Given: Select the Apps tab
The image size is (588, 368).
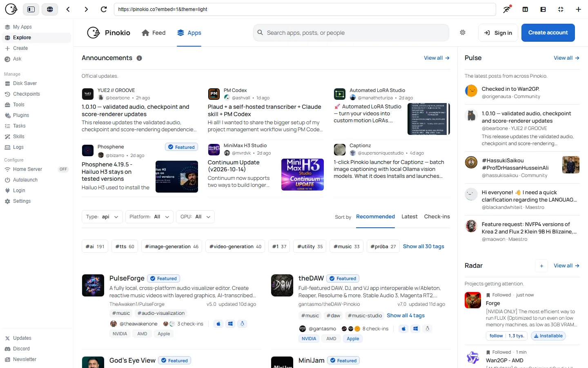Looking at the screenshot, I should coord(189,33).
